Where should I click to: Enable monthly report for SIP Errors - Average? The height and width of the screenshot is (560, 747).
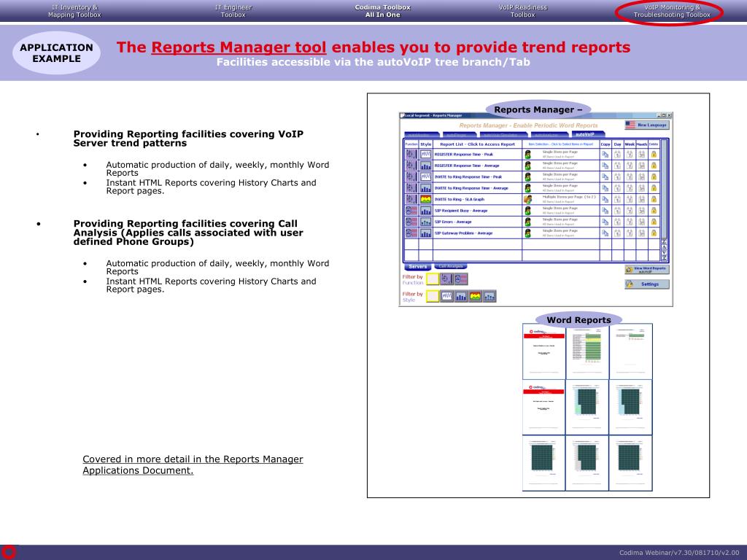642,222
